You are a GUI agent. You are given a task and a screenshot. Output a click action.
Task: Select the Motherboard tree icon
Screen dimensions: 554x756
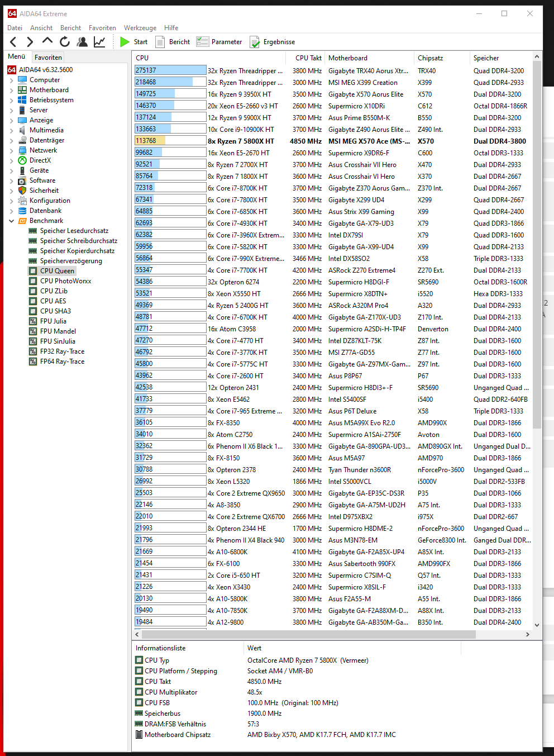[22, 90]
